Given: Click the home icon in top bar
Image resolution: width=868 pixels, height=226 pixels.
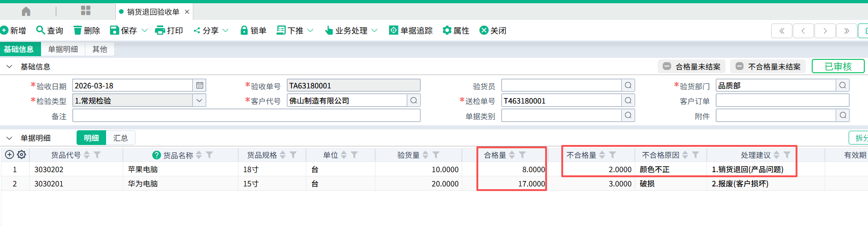Looking at the screenshot, I should point(26,12).
